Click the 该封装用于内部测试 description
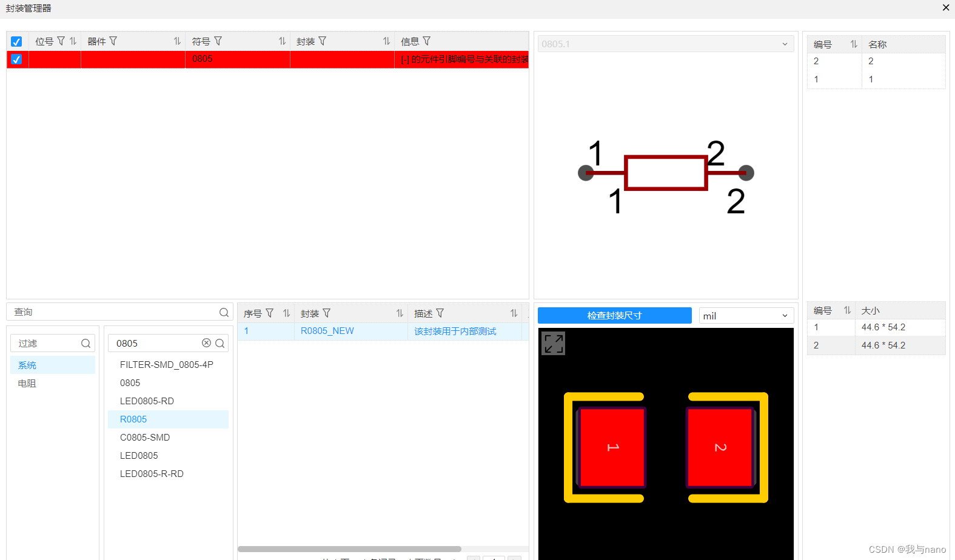The width and height of the screenshot is (955, 560). coord(455,332)
